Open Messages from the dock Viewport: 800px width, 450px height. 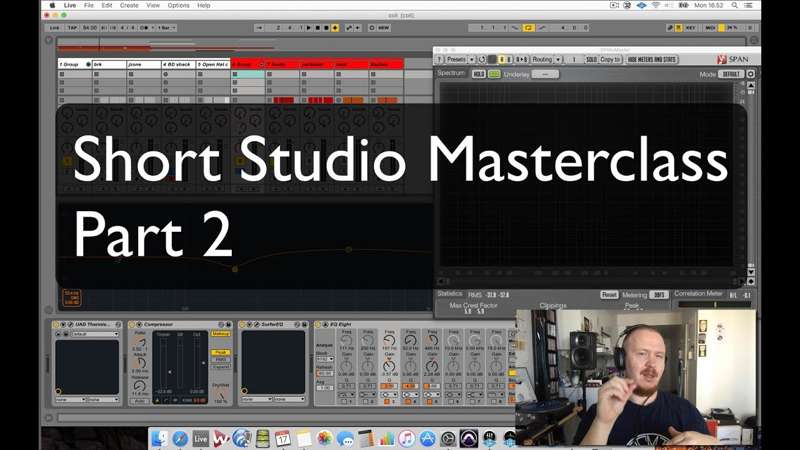[345, 439]
